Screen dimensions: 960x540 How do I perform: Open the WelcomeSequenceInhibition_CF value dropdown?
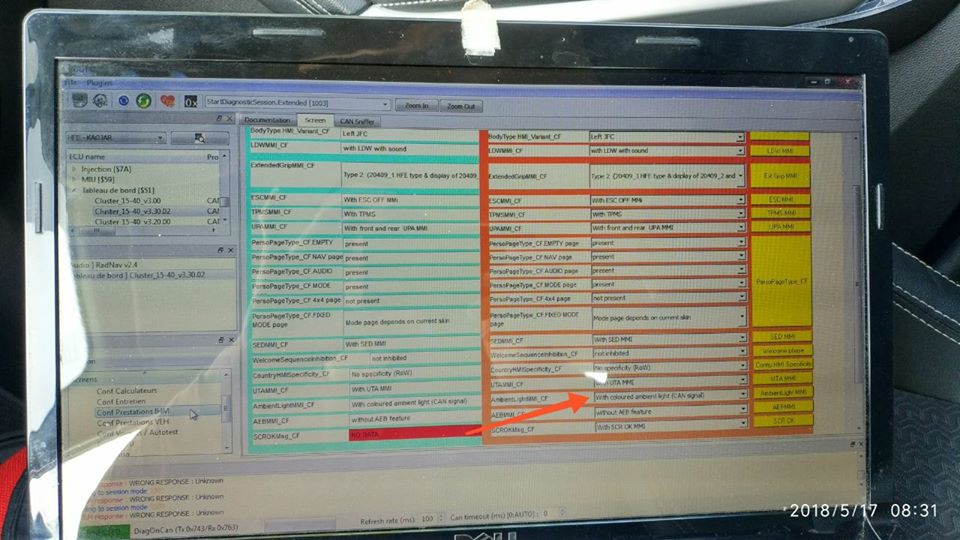tap(670, 353)
